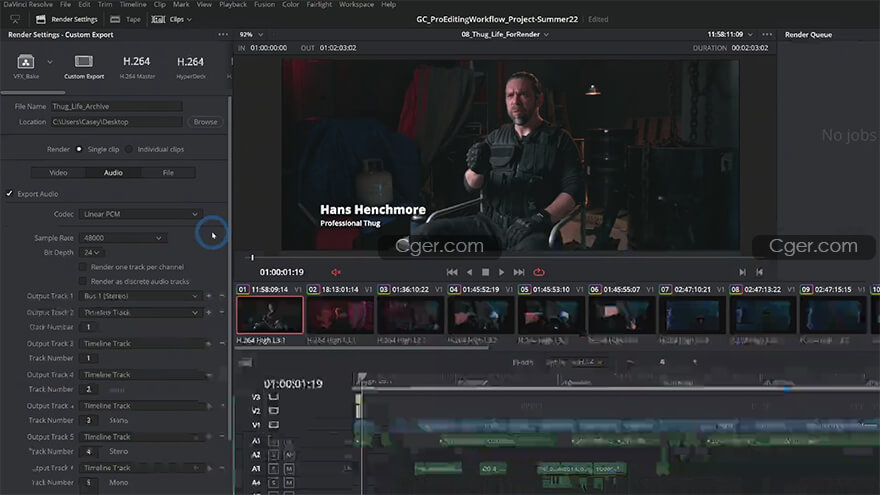Toggle V3 track enable icon
The height and width of the screenshot is (495, 880).
pos(273,397)
